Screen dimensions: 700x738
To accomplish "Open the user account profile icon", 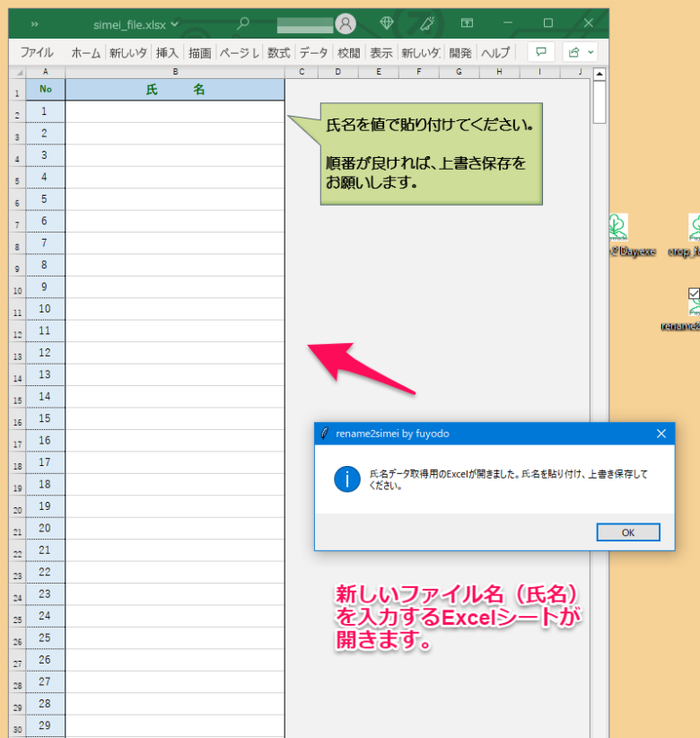I will (x=345, y=23).
